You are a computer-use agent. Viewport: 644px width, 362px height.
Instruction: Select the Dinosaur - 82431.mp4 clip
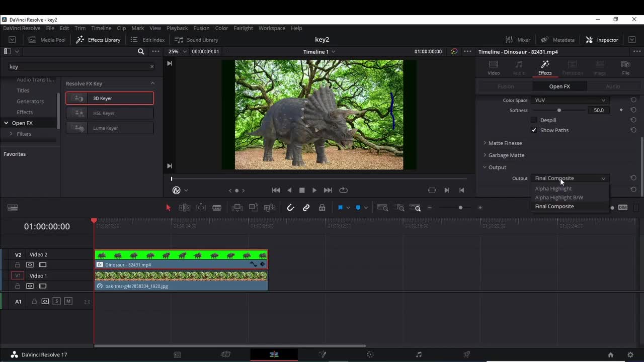point(181,259)
